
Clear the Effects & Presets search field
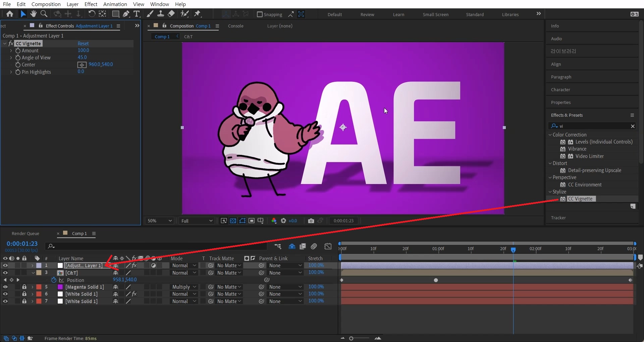633,126
